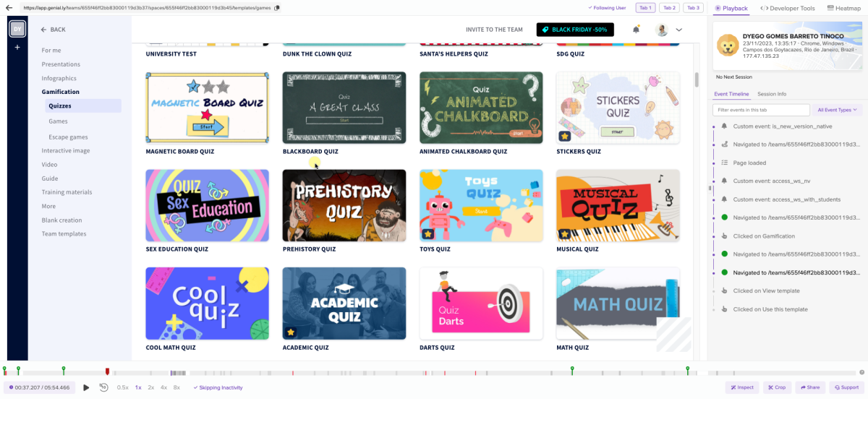Click the BLACK FRIDAY -50% button
The height and width of the screenshot is (435, 868).
coord(575,30)
